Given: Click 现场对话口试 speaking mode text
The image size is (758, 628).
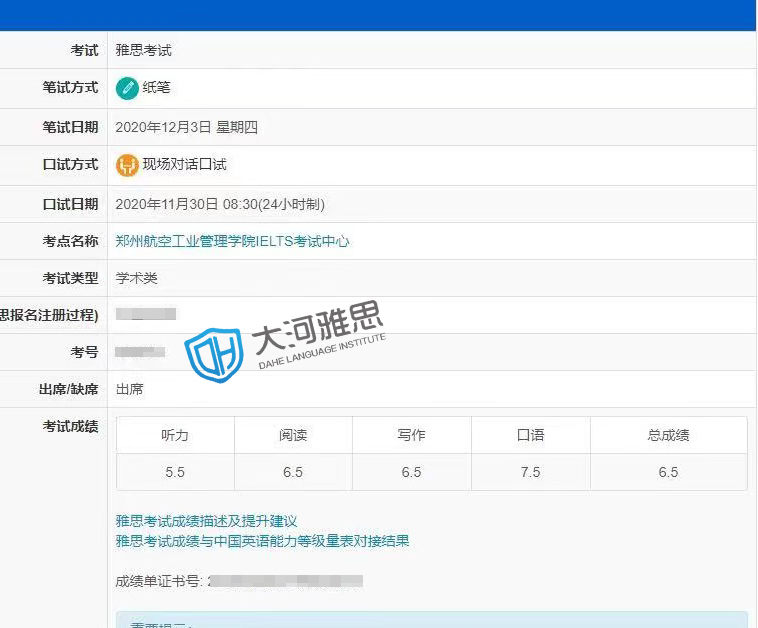Looking at the screenshot, I should (x=185, y=164).
